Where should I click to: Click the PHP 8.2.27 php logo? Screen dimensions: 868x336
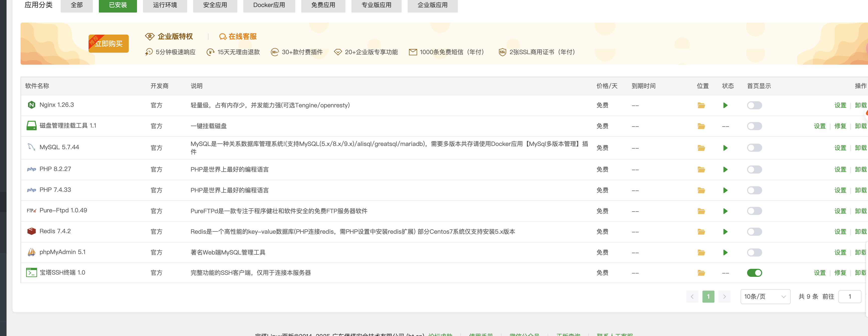click(31, 169)
